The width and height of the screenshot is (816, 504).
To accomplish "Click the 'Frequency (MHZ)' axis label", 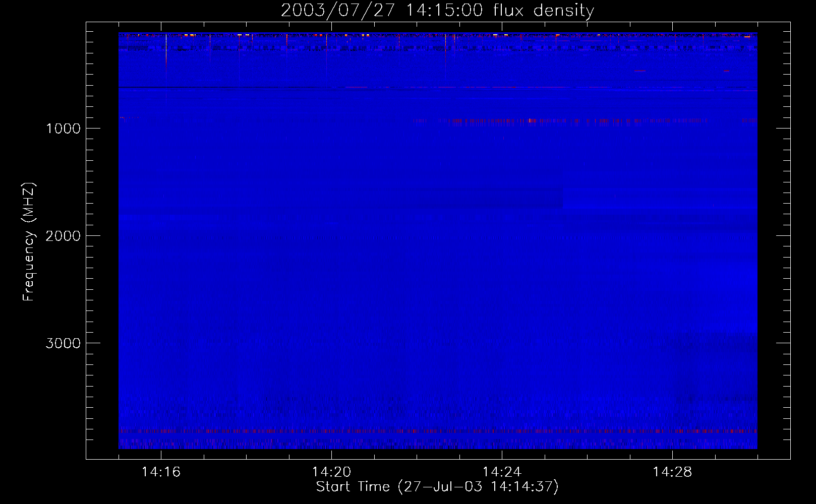I will [x=29, y=241].
